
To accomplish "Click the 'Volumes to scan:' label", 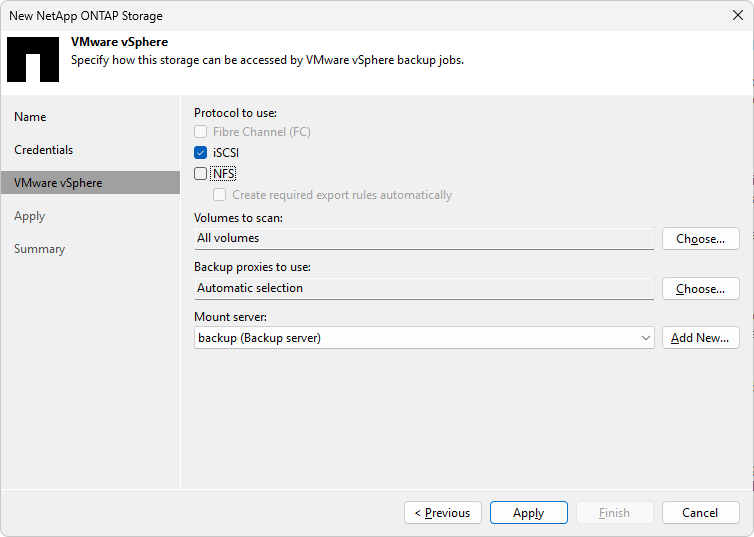I will pyautogui.click(x=239, y=218).
